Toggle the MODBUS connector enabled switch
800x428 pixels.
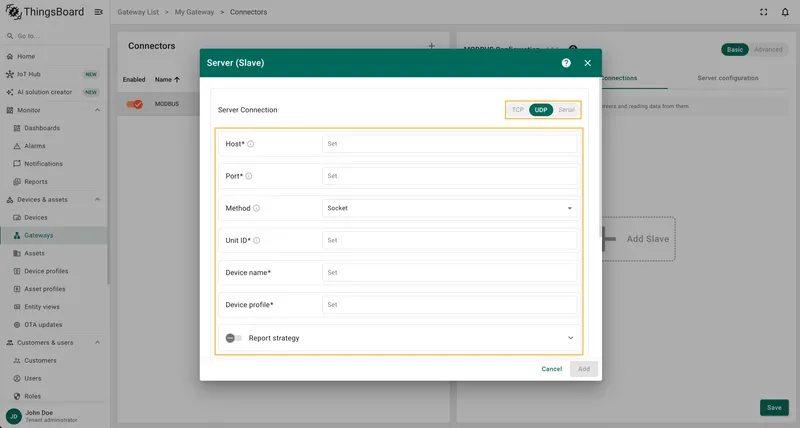(x=135, y=104)
